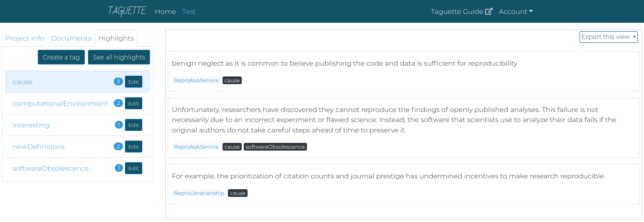Click the cause tag count badge
This screenshot has height=222, width=644.
point(118,81)
